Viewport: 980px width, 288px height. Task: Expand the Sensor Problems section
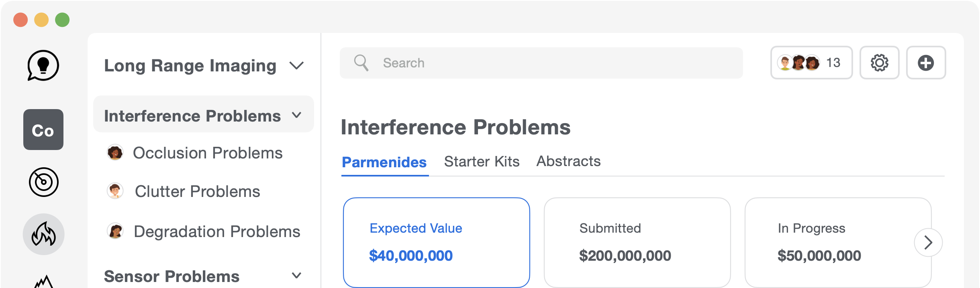point(296,276)
